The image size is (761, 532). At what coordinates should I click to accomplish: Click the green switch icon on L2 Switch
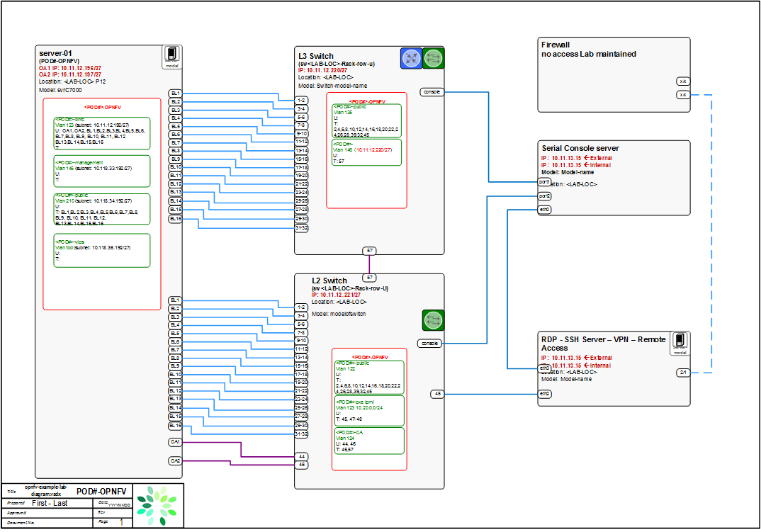pos(433,320)
